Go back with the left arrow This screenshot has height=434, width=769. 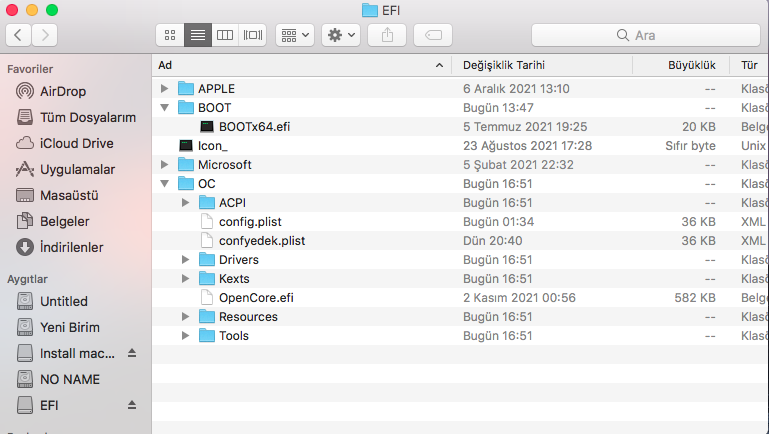coord(18,35)
